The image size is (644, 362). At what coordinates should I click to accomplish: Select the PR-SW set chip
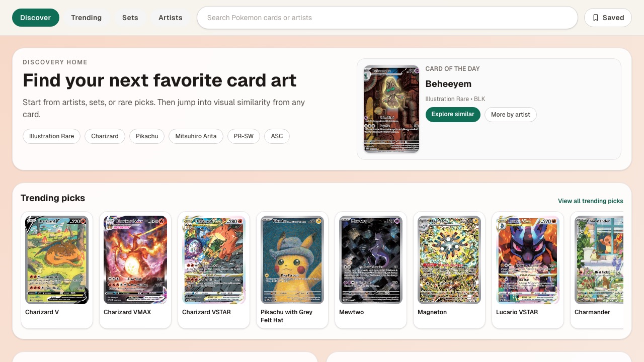pyautogui.click(x=244, y=136)
